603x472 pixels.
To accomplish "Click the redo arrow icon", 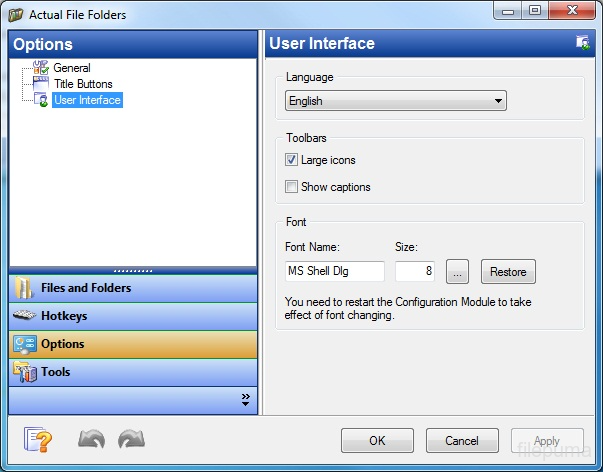I will (131, 440).
